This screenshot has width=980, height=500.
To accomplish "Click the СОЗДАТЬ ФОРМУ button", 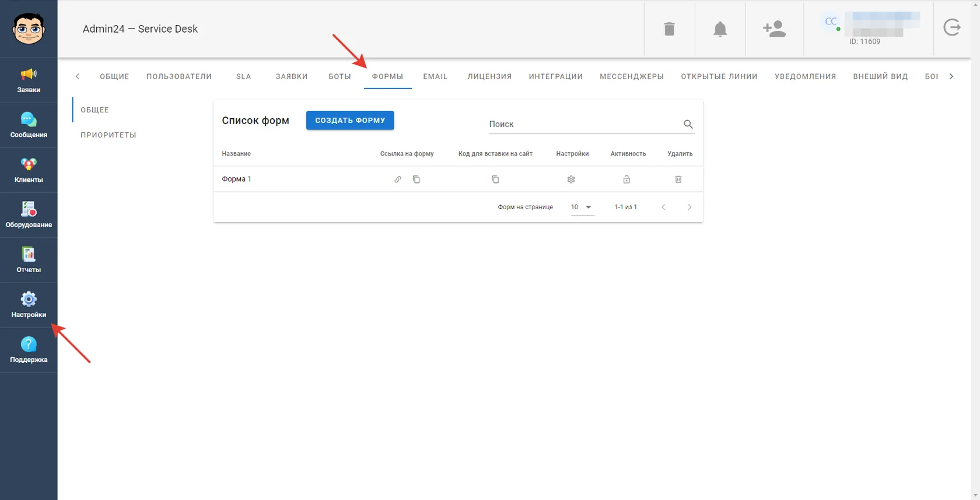I will (x=350, y=121).
